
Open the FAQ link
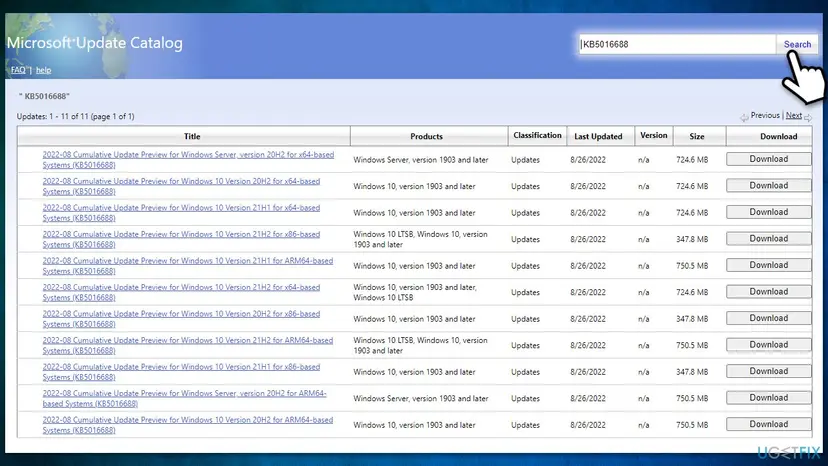pos(18,70)
